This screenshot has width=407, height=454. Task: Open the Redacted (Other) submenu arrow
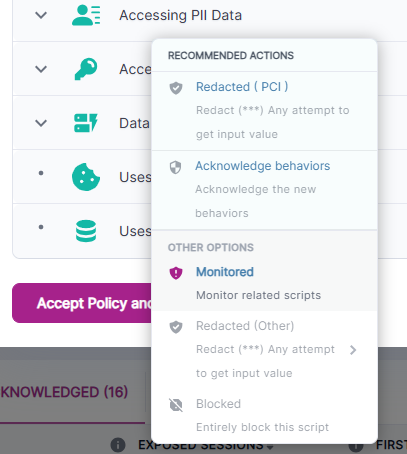[353, 350]
